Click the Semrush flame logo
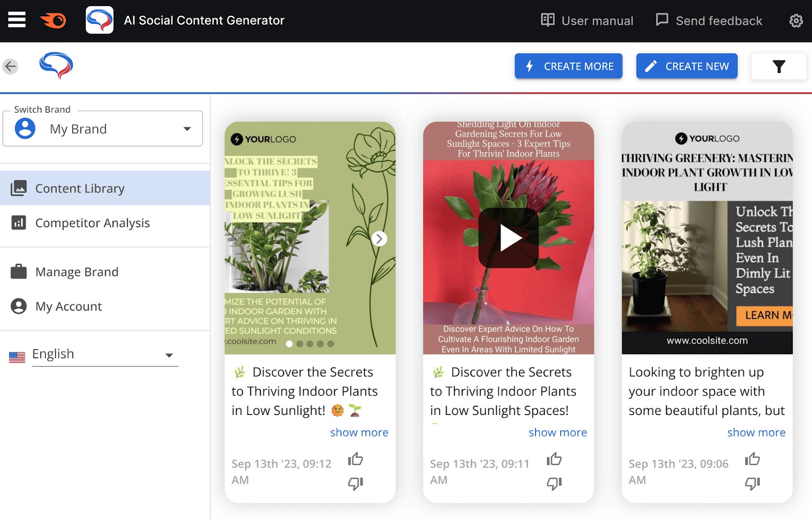 pos(53,20)
